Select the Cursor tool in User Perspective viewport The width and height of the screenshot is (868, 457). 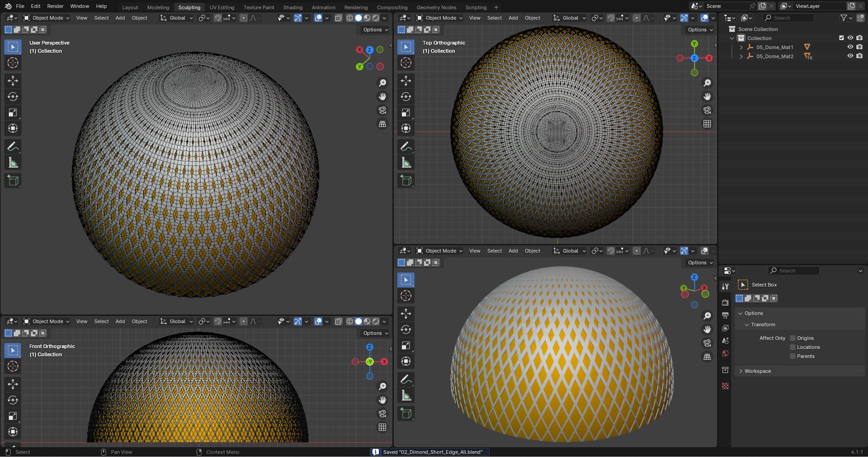pyautogui.click(x=13, y=63)
